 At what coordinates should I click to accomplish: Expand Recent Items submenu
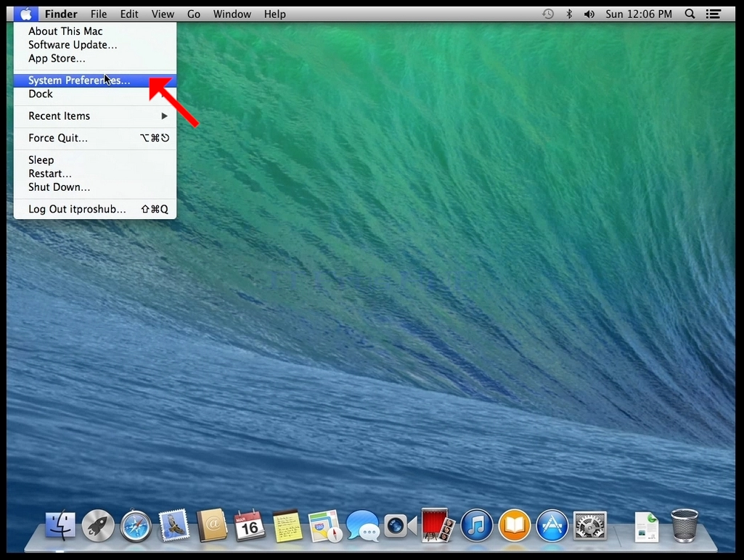pos(95,116)
